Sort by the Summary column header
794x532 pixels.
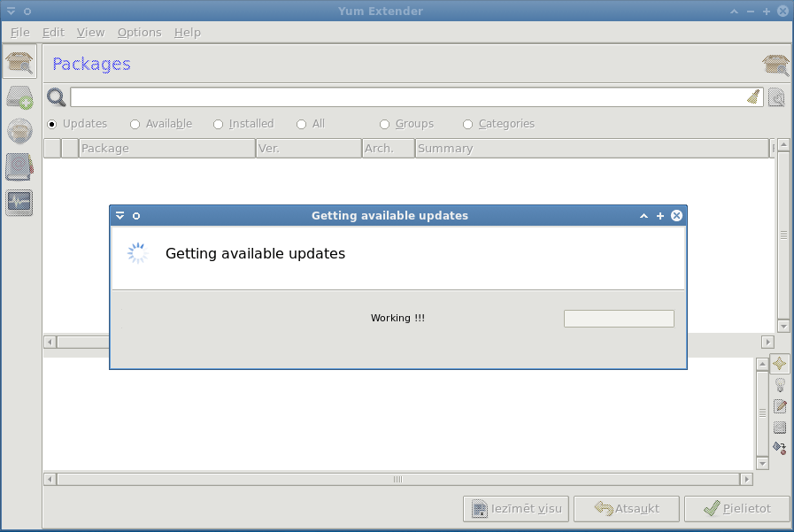(x=592, y=149)
